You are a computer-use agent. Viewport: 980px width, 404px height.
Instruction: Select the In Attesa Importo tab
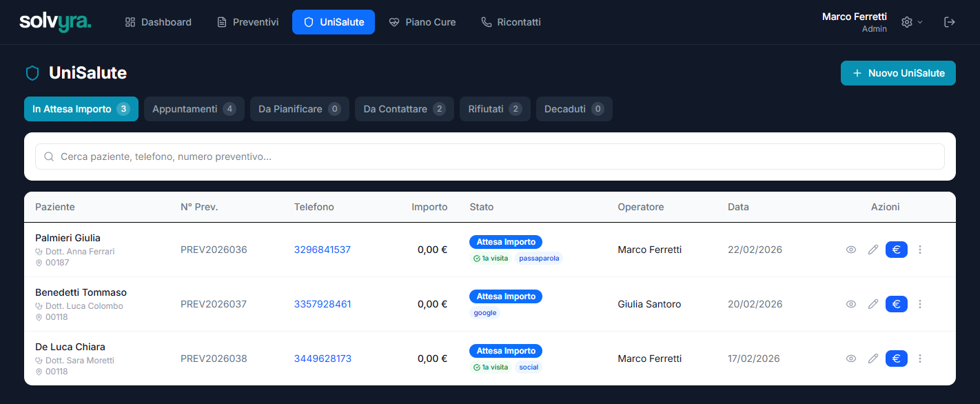pyautogui.click(x=81, y=109)
